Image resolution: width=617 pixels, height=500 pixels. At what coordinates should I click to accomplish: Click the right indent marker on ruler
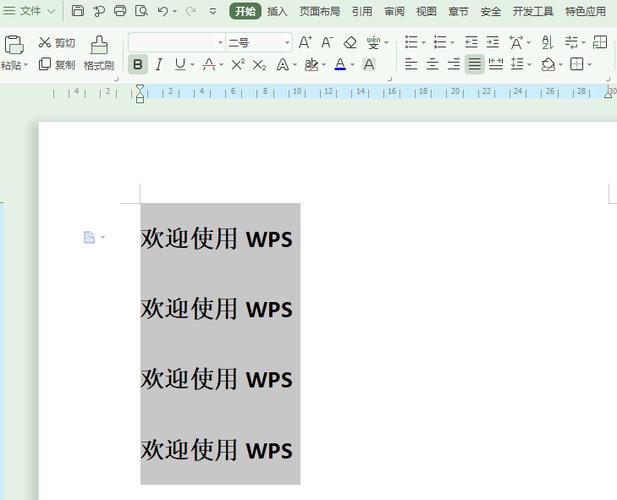[608, 94]
